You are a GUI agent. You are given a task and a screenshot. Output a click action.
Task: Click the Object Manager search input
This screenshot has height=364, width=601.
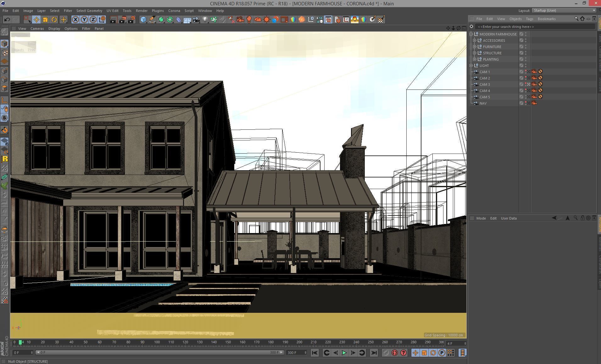pos(535,27)
